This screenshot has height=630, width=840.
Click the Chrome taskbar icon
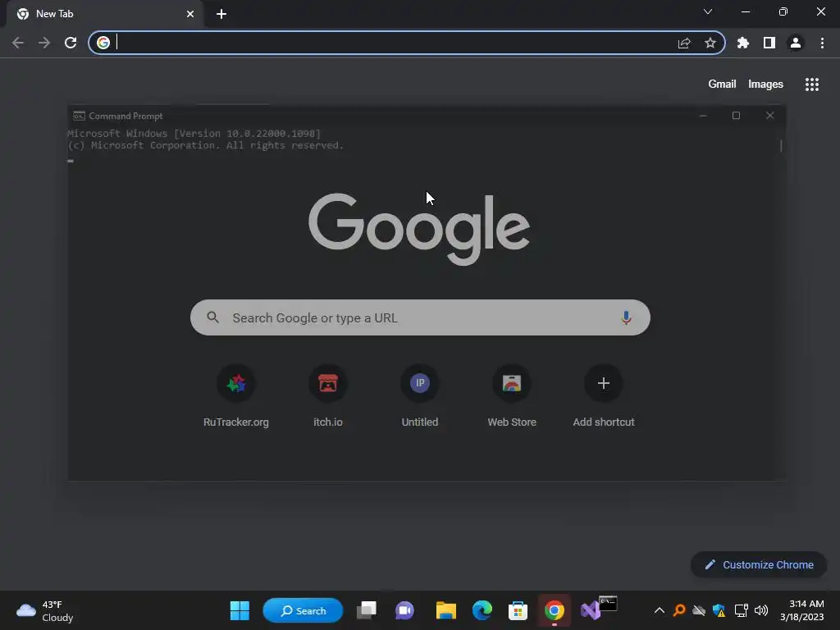tap(554, 610)
